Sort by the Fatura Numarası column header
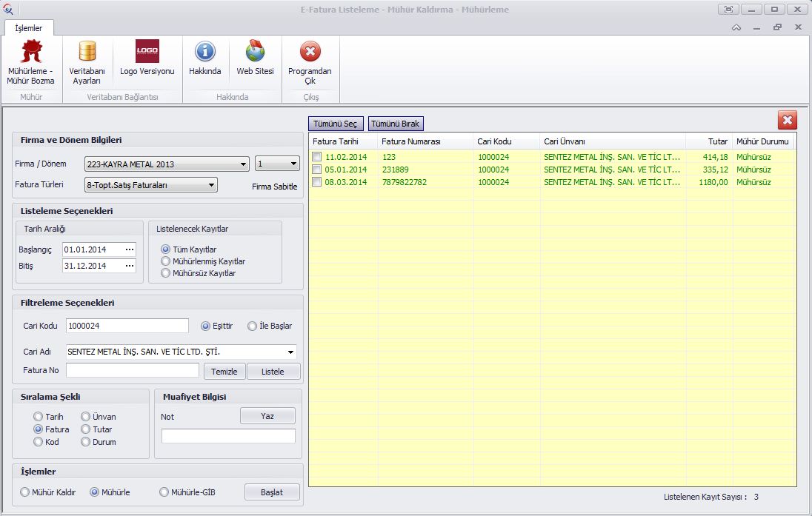This screenshot has height=516, width=812. click(410, 141)
